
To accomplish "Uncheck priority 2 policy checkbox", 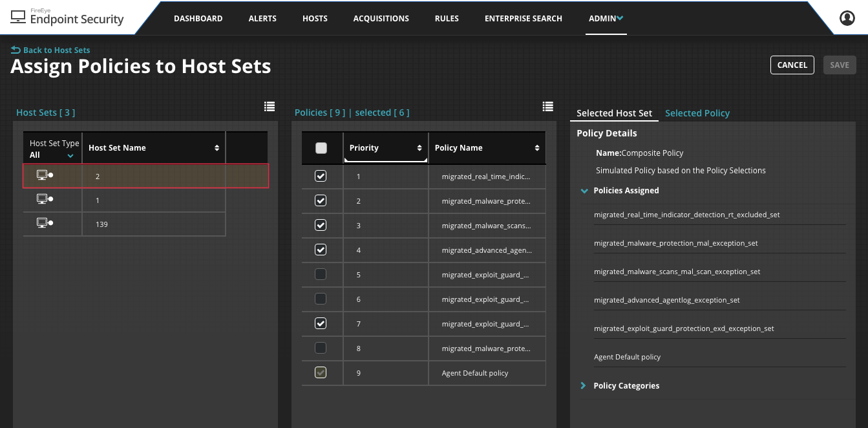I will coord(321,200).
